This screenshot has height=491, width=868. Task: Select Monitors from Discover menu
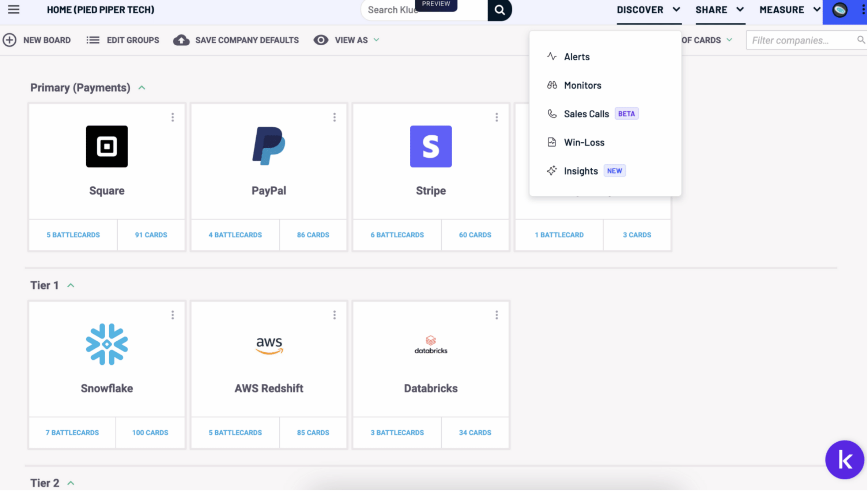(x=582, y=85)
